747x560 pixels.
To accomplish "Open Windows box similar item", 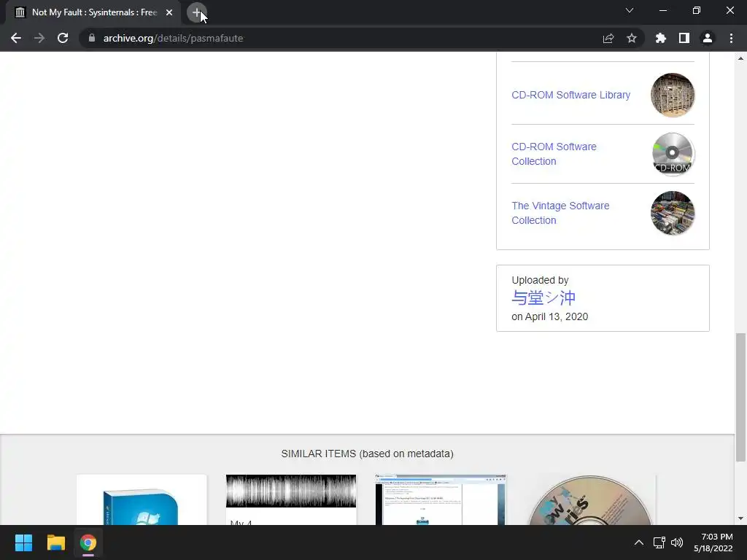I will [x=142, y=499].
